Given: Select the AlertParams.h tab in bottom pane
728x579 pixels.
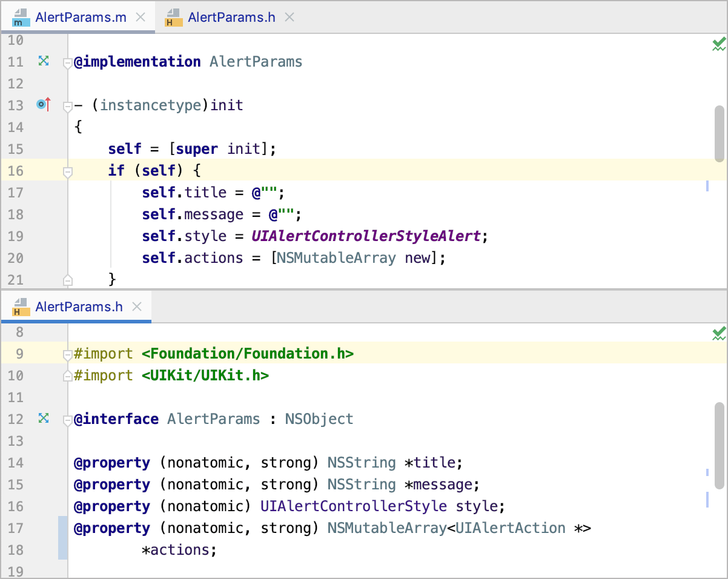Looking at the screenshot, I should coord(76,307).
